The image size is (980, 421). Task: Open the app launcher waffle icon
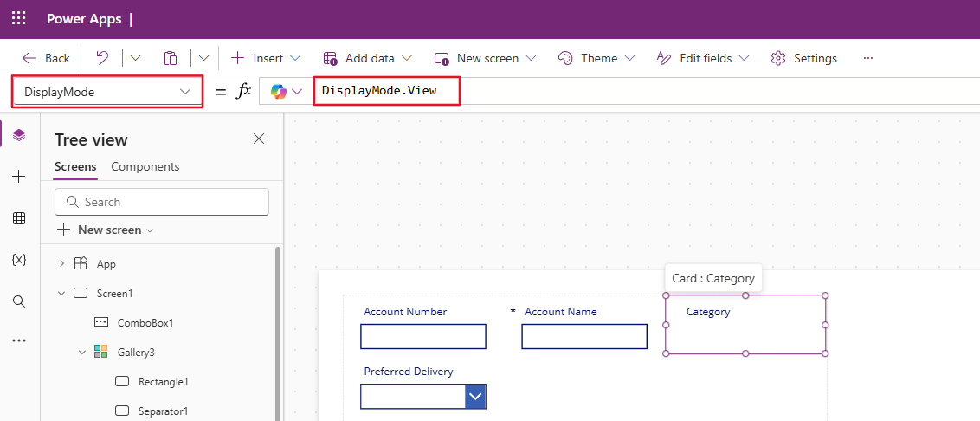coord(19,19)
